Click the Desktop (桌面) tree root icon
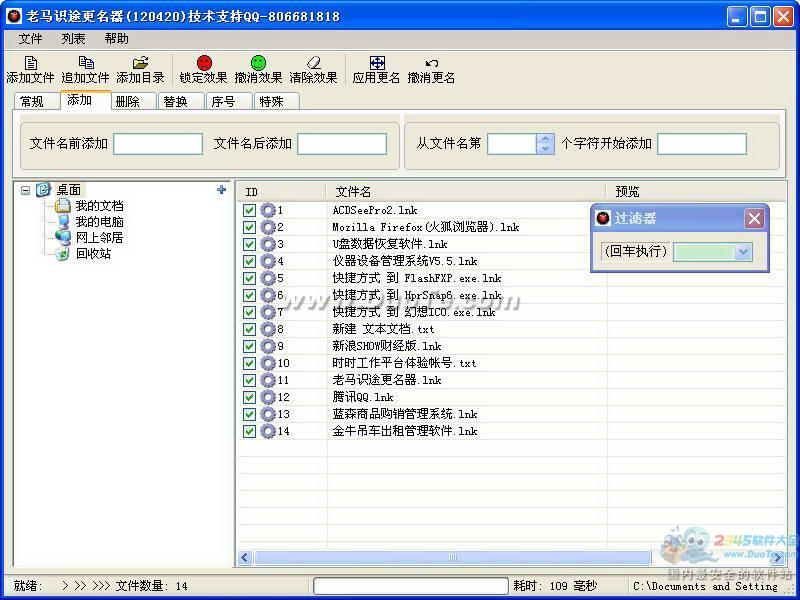This screenshot has height=600, width=800. [x=43, y=190]
